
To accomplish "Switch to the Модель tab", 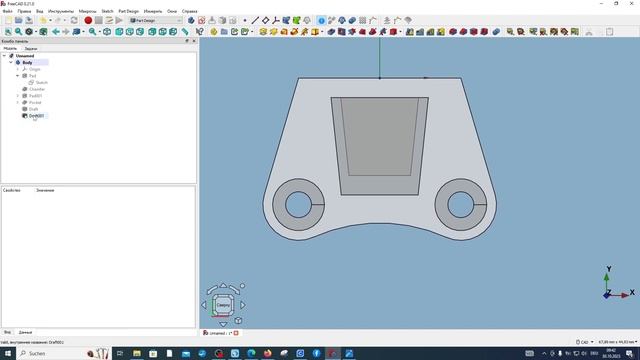I will click(x=10, y=49).
